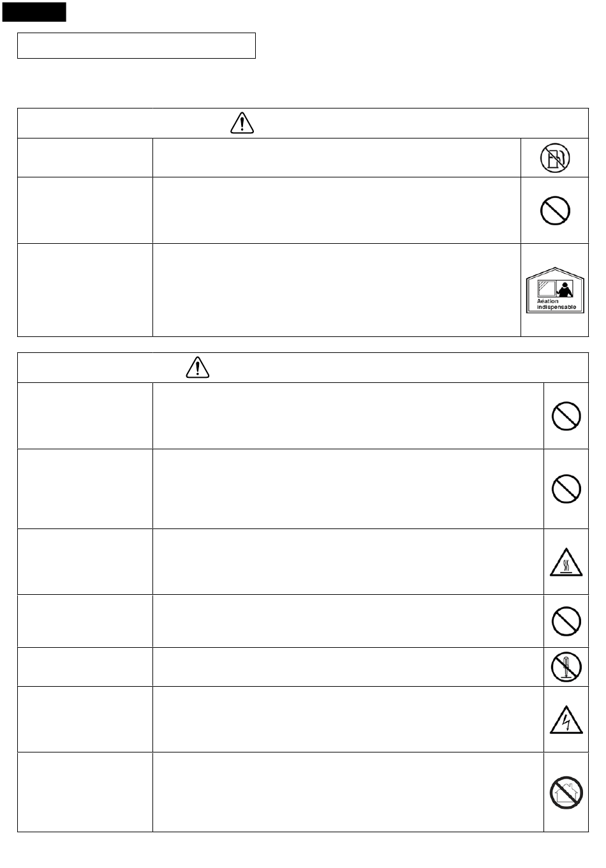
Task: Click the plain prohibition circle below the no-gasoline icon
Action: (x=555, y=210)
